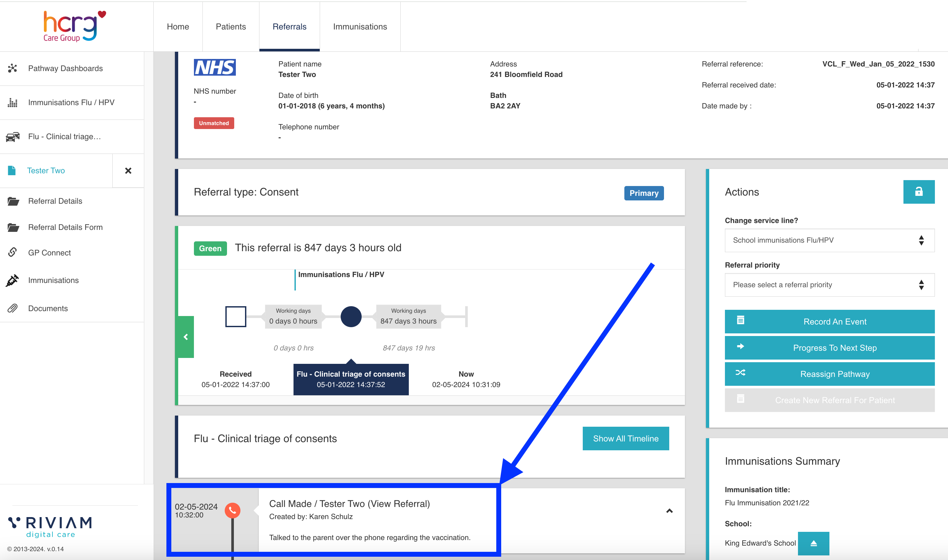Click the Show All Timeline button
This screenshot has width=948, height=560.
click(x=625, y=439)
